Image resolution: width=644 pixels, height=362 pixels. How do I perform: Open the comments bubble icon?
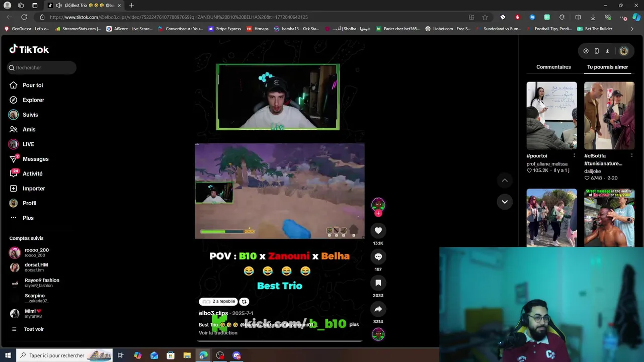pyautogui.click(x=378, y=256)
